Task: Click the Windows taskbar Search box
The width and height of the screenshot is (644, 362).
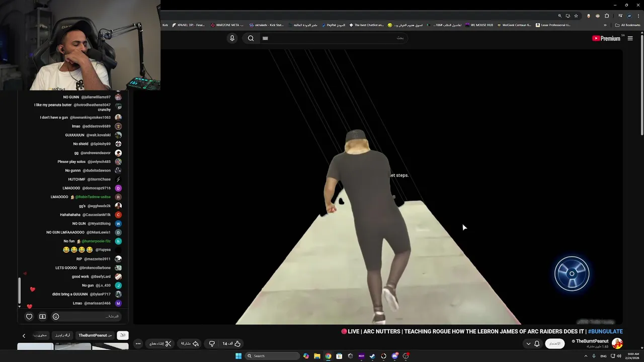Action: point(272,356)
